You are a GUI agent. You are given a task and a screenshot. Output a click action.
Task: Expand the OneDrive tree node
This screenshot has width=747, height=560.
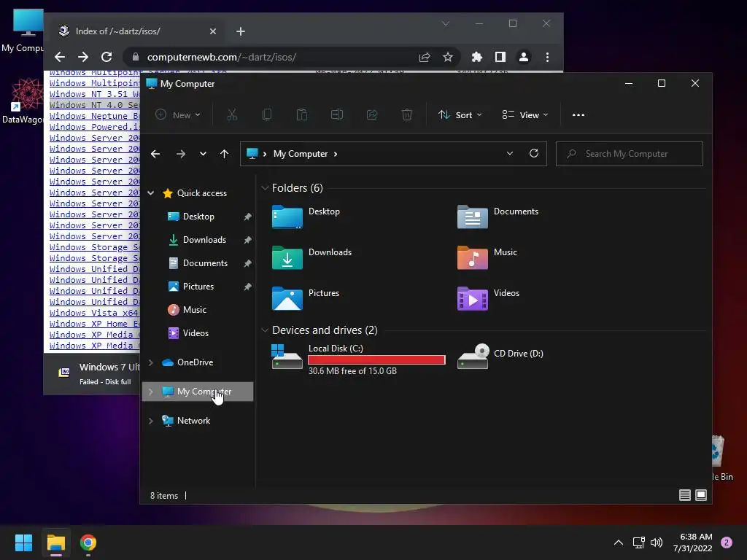tap(151, 362)
